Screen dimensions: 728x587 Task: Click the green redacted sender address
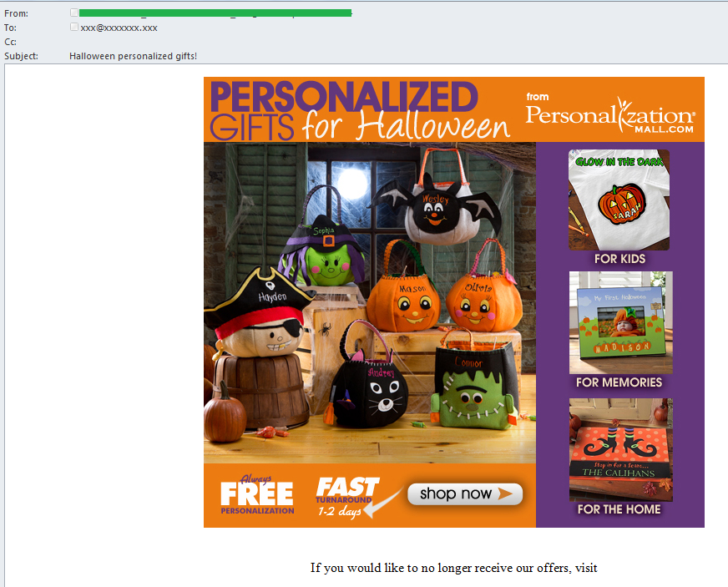tap(215, 13)
